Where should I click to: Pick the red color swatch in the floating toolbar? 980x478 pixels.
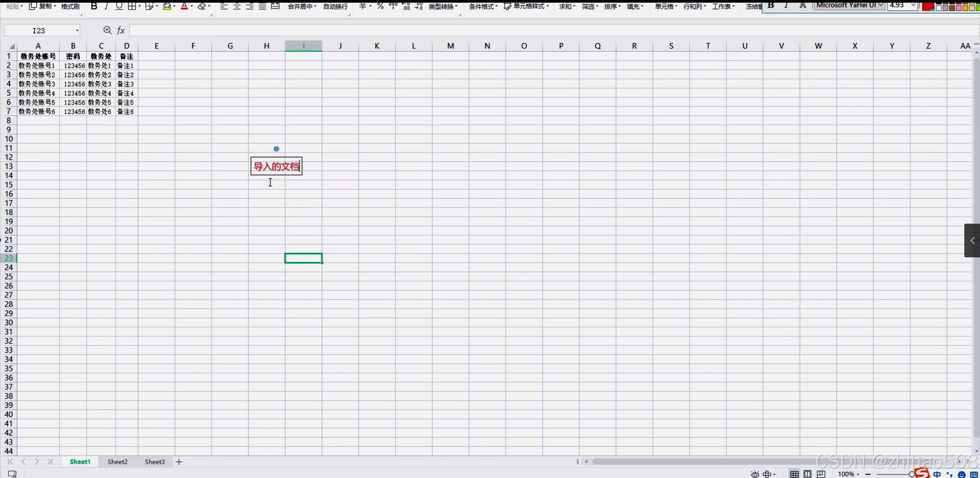[927, 6]
